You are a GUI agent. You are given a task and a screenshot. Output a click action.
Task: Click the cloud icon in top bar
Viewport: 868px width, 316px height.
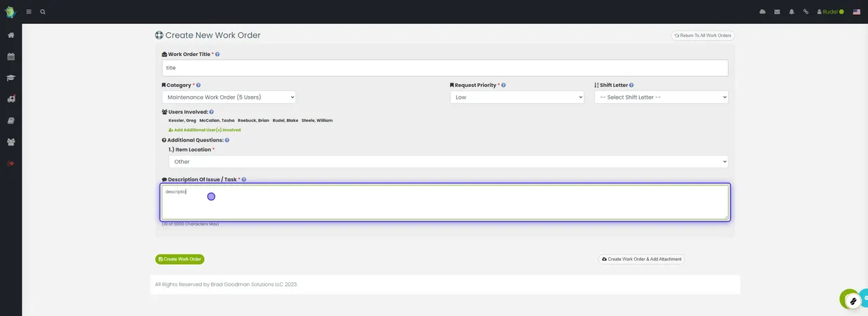click(762, 12)
